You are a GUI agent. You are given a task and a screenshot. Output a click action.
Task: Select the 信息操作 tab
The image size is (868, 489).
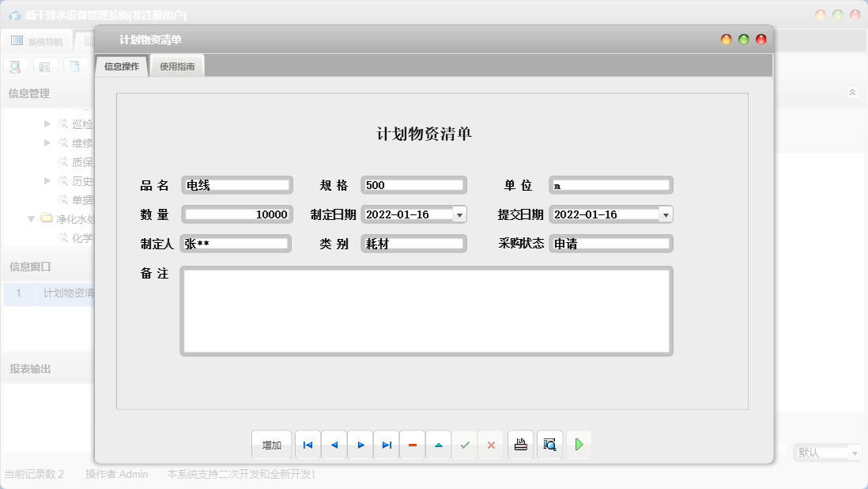click(x=122, y=67)
